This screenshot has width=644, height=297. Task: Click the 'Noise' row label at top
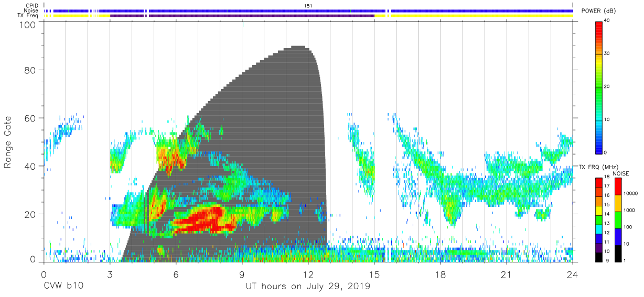tap(33, 10)
